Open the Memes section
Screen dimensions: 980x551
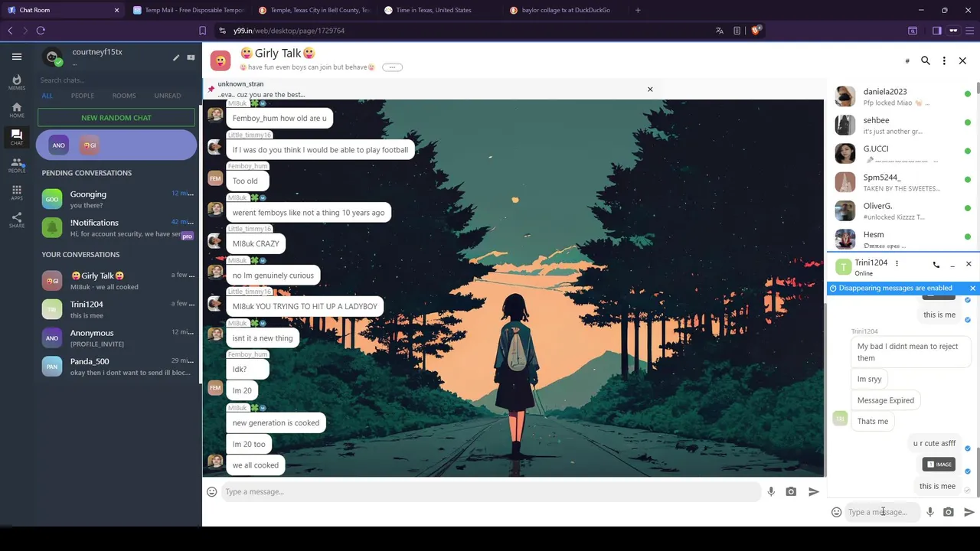[x=16, y=82]
